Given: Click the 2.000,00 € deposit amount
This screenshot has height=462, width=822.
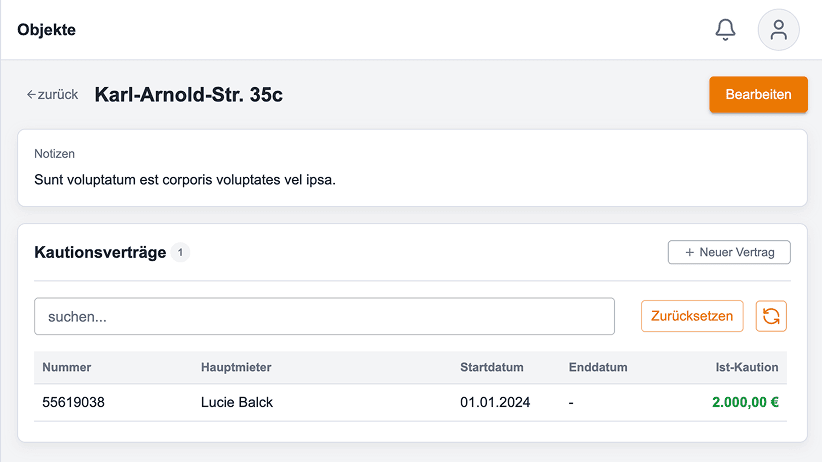Looking at the screenshot, I should pos(745,402).
